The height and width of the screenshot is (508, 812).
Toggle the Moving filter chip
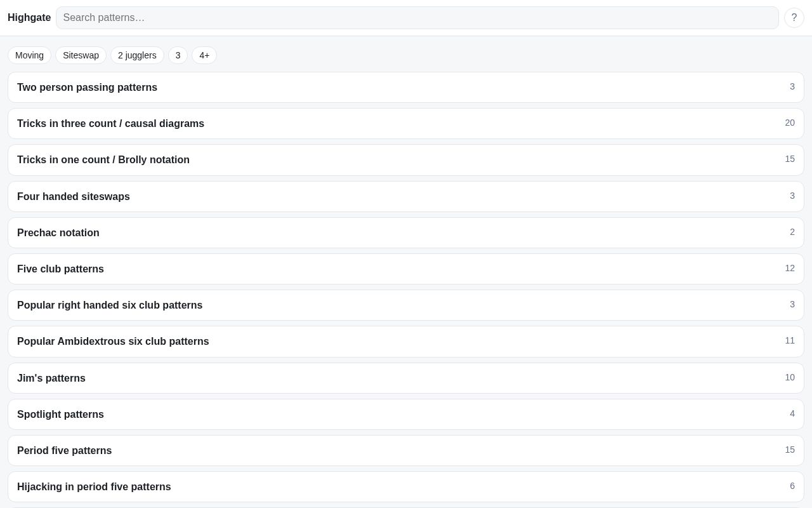click(x=29, y=55)
